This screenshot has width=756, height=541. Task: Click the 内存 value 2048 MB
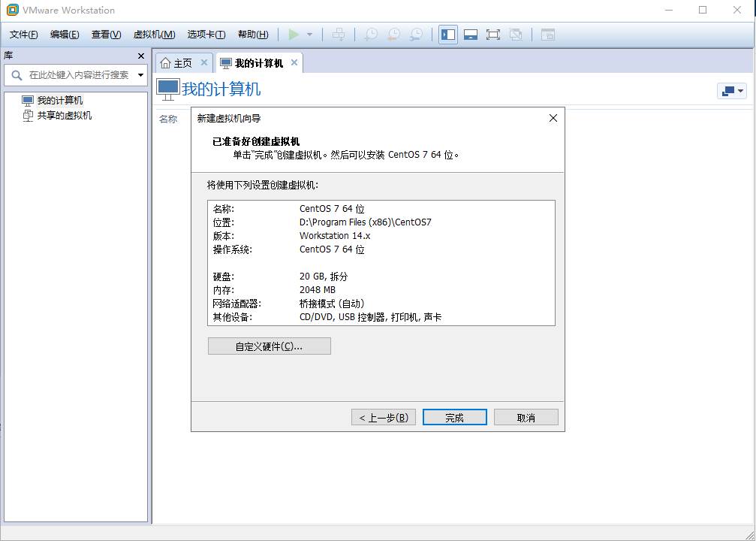tap(318, 290)
